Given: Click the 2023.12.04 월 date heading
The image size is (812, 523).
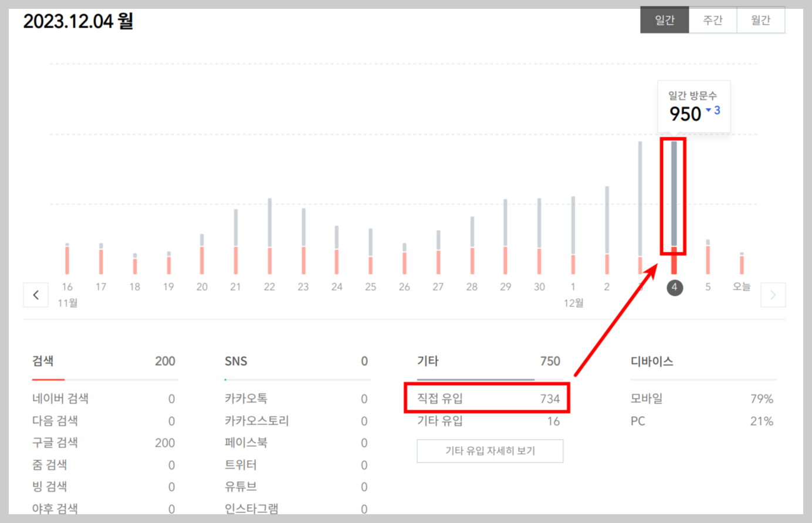Looking at the screenshot, I should pyautogui.click(x=78, y=20).
